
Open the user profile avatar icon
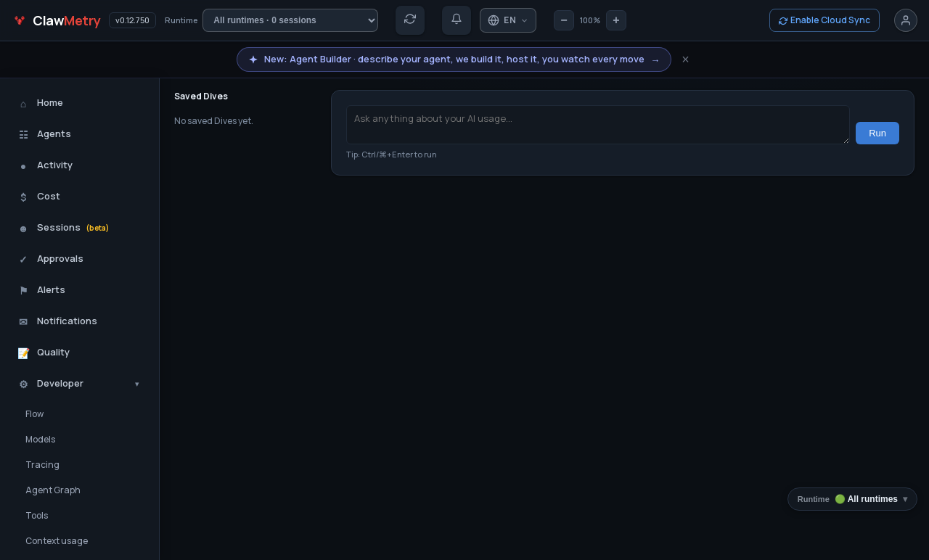(x=906, y=20)
